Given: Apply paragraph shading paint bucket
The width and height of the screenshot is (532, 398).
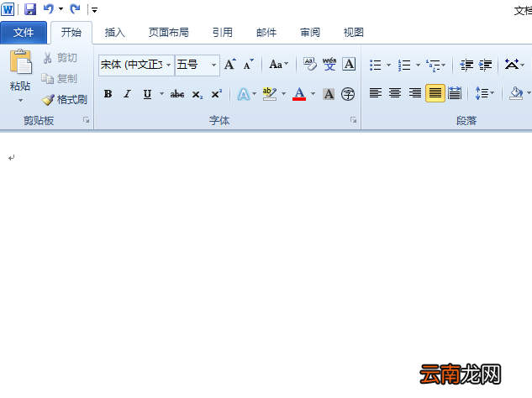Looking at the screenshot, I should pos(515,93).
